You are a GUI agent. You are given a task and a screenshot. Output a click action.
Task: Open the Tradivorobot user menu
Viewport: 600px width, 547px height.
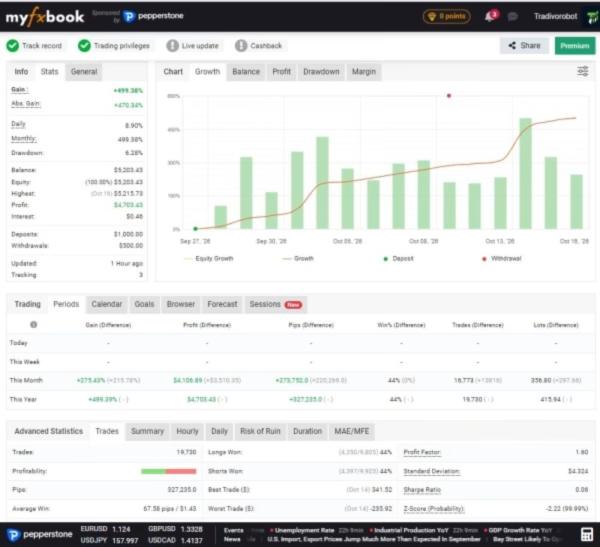coord(555,16)
